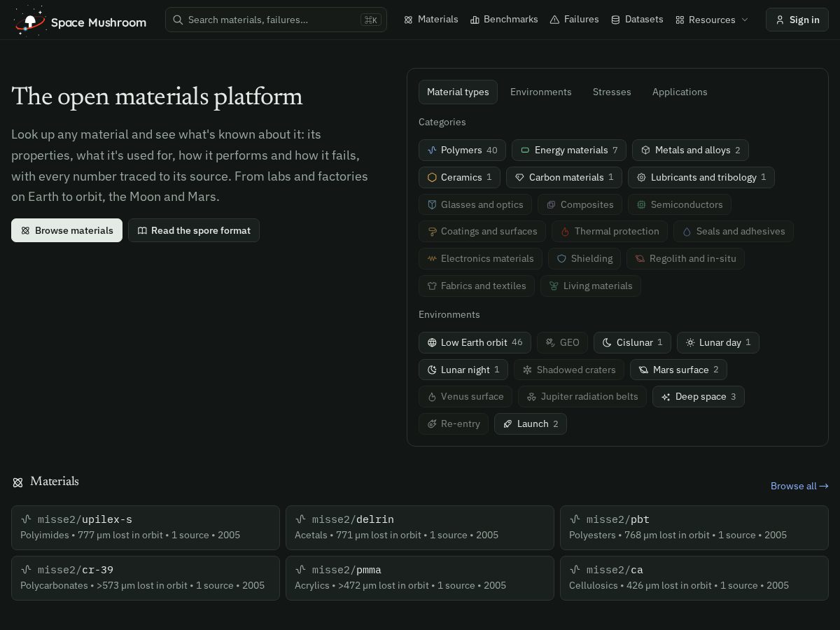840x630 pixels.
Task: Click the Lubricants and tribology gear icon
Action: coord(641,177)
